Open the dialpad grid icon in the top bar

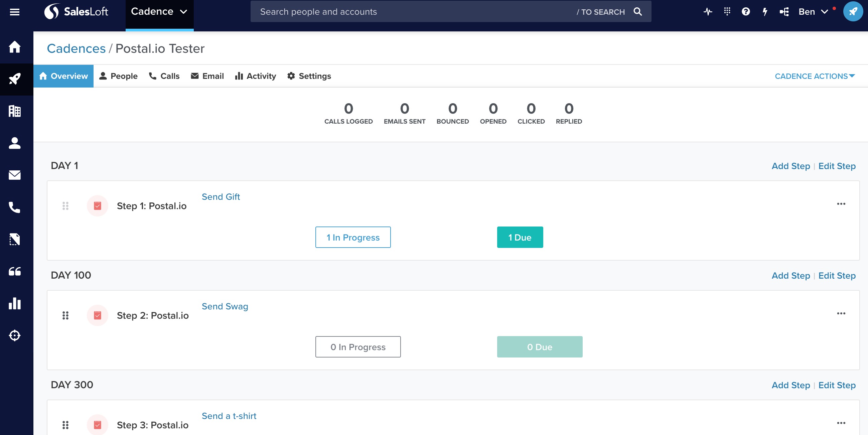coord(727,12)
